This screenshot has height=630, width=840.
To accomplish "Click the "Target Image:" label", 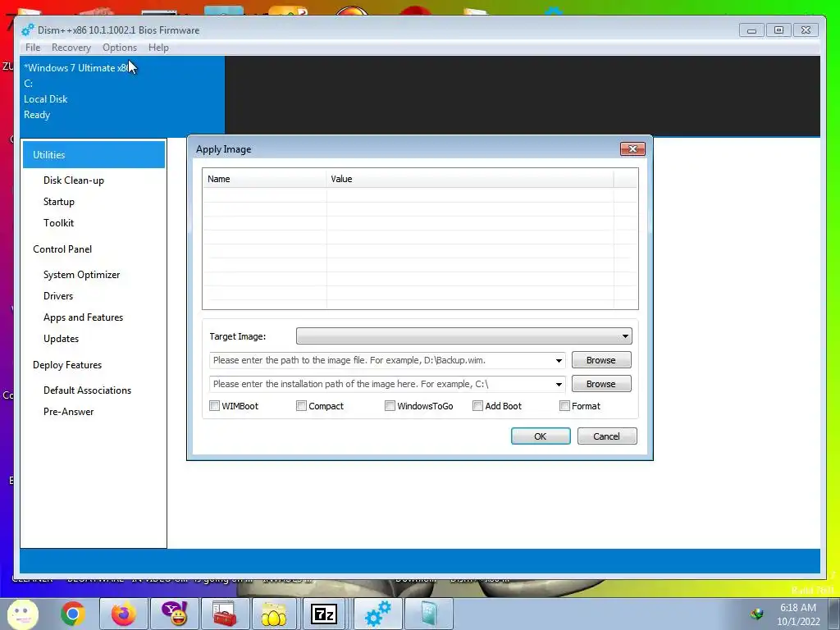I will click(x=237, y=336).
